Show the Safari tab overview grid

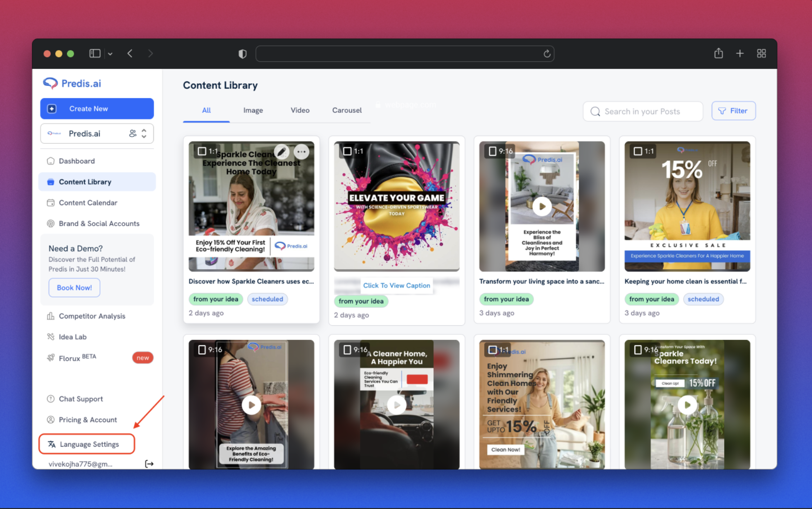(x=761, y=53)
